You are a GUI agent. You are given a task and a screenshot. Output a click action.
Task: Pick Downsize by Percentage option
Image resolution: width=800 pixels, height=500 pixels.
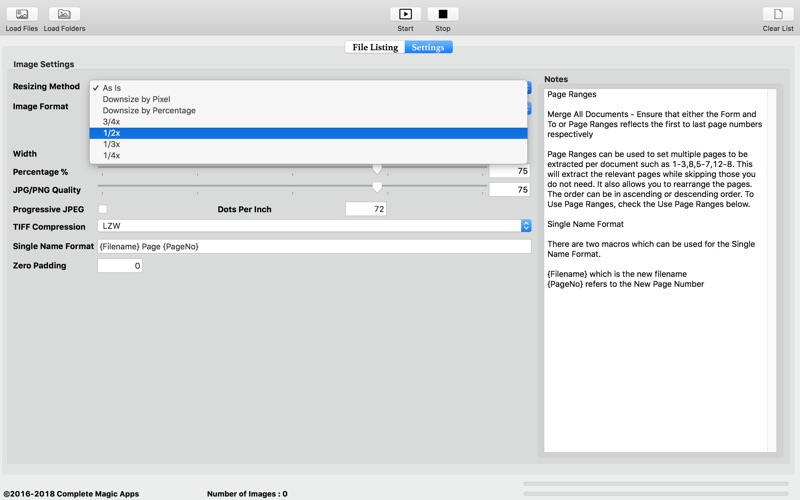308,110
